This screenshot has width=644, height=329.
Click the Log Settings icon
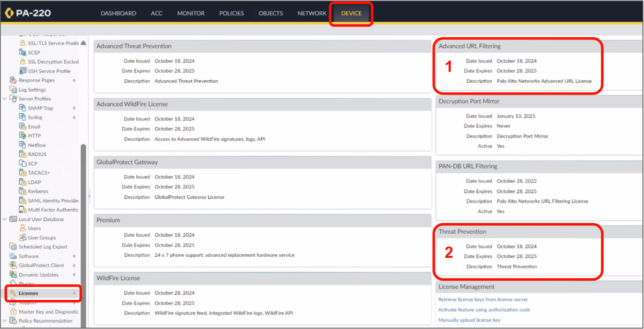click(13, 89)
